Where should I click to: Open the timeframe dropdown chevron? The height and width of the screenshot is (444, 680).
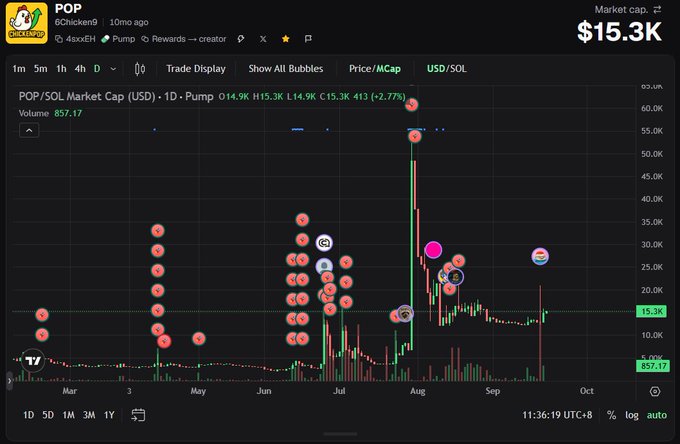click(x=113, y=69)
